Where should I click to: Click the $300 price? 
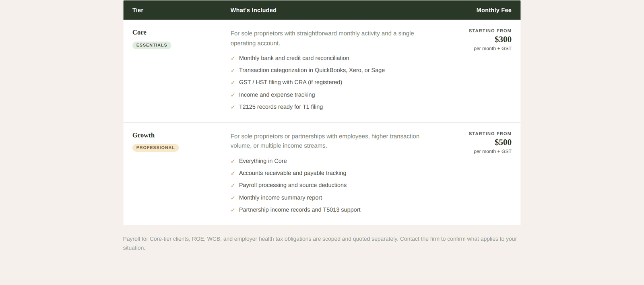pos(503,39)
